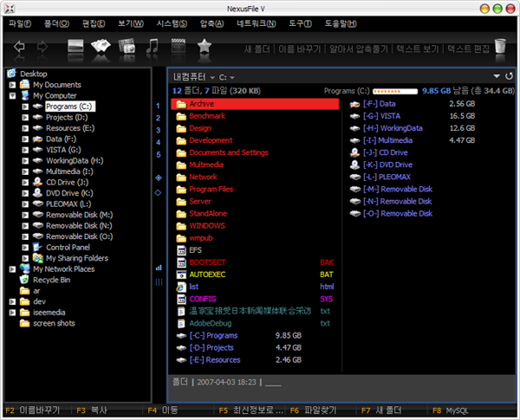
Task: Click the camera photos toolbar icon
Action: click(x=127, y=46)
